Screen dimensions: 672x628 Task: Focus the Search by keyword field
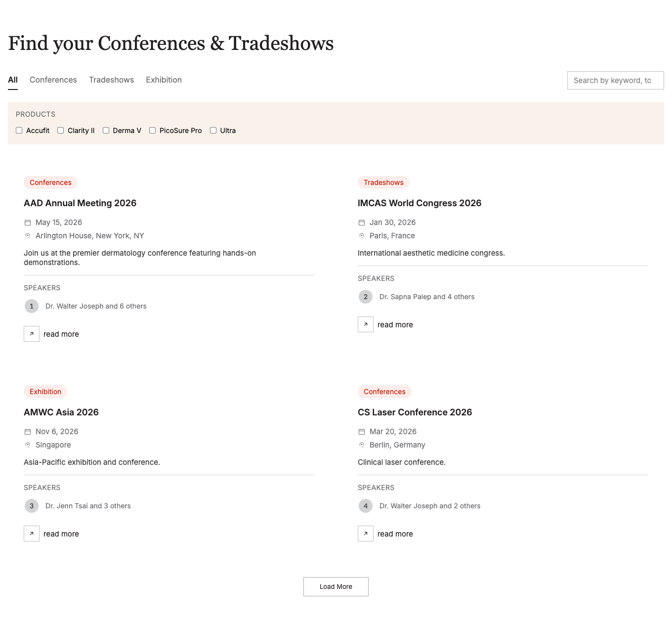click(616, 81)
